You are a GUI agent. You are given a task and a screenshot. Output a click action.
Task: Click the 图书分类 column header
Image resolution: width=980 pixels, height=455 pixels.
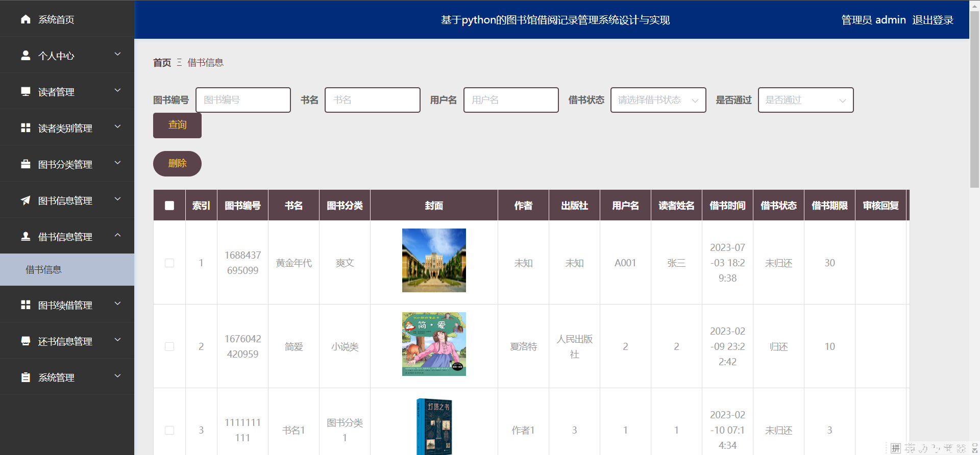tap(345, 206)
